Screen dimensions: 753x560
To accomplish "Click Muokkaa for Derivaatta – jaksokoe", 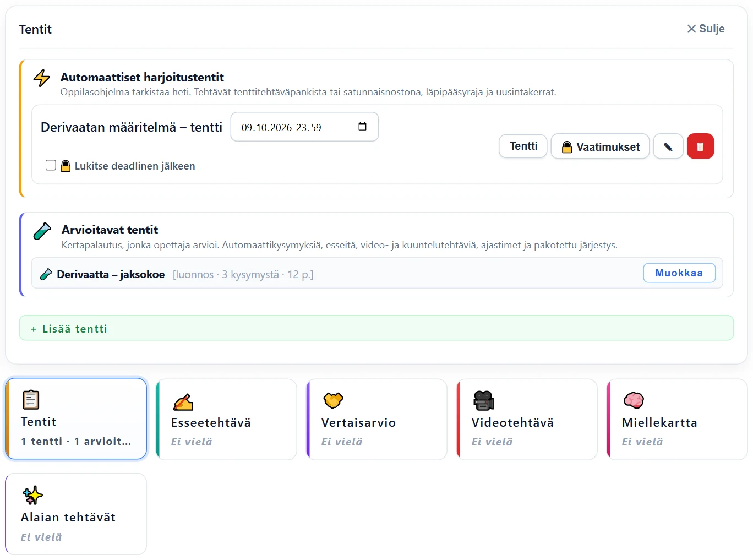I will tap(679, 273).
